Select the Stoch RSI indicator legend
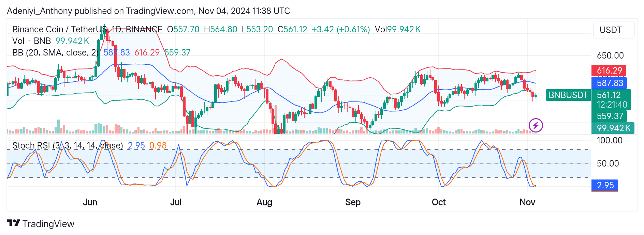 pos(68,145)
